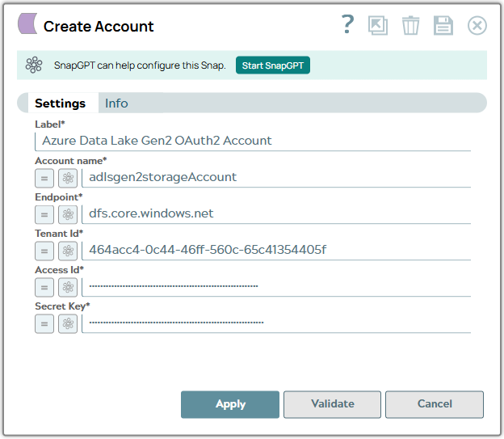Open SnapGPT suggestion icon for Endpoint

pos(68,214)
